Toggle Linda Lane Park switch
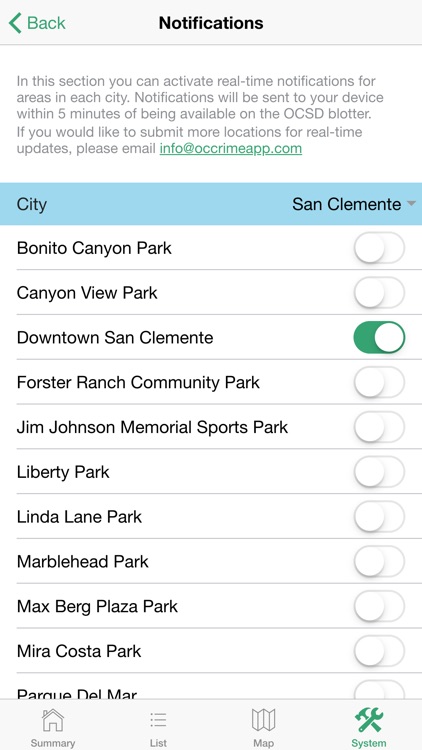The width and height of the screenshot is (422, 750). click(x=379, y=517)
